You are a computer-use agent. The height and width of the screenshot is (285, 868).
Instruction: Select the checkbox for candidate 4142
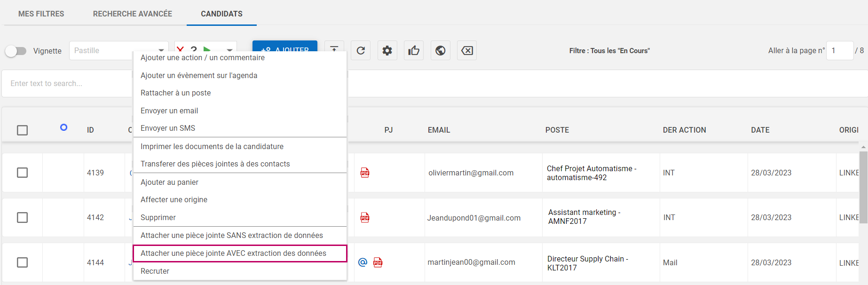[22, 217]
